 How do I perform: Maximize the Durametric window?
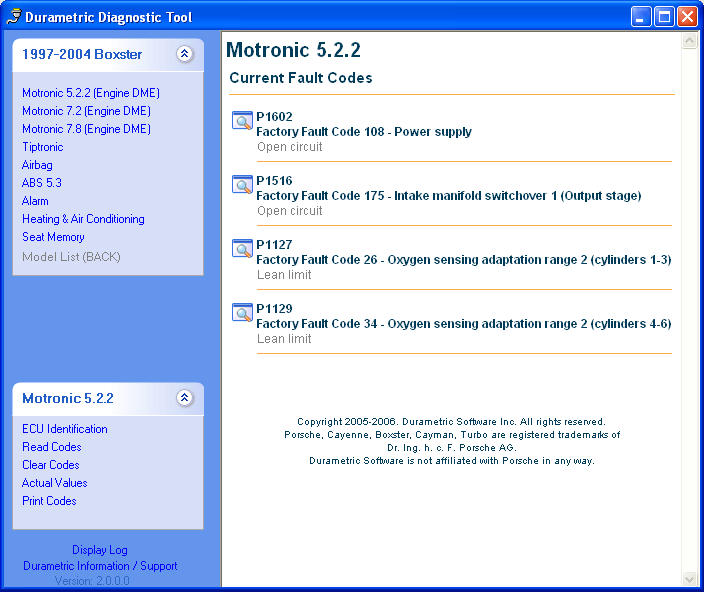[664, 17]
